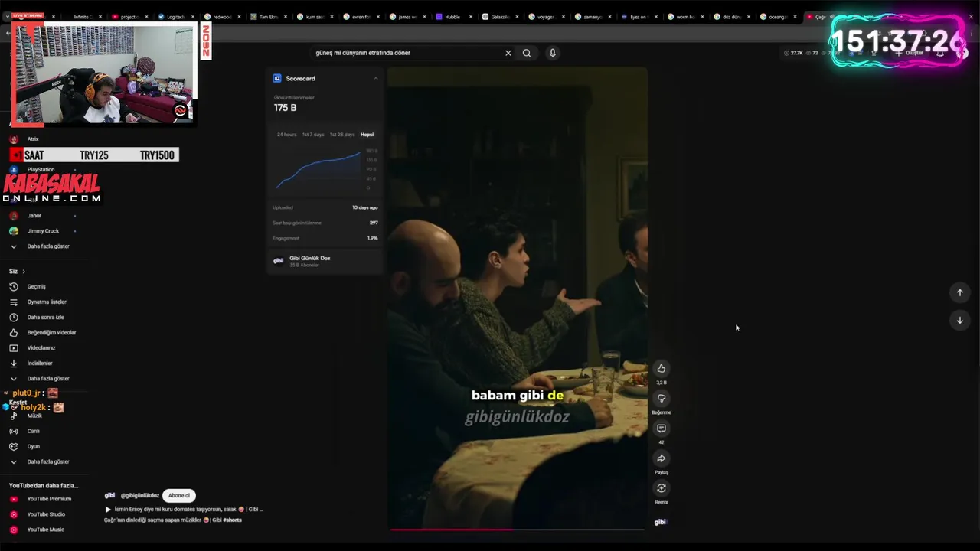980x551 pixels.
Task: Open comments showing 42
Action: pos(661,428)
